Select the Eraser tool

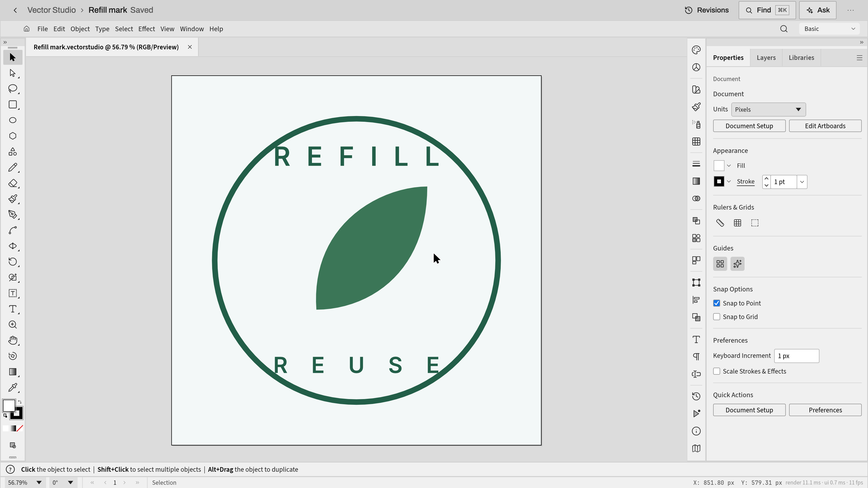12,183
